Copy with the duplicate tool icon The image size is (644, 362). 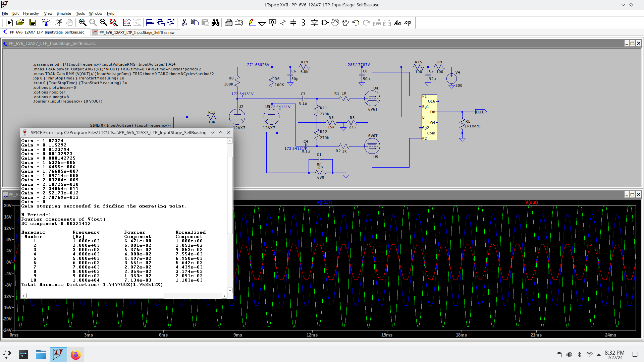tap(195, 22)
